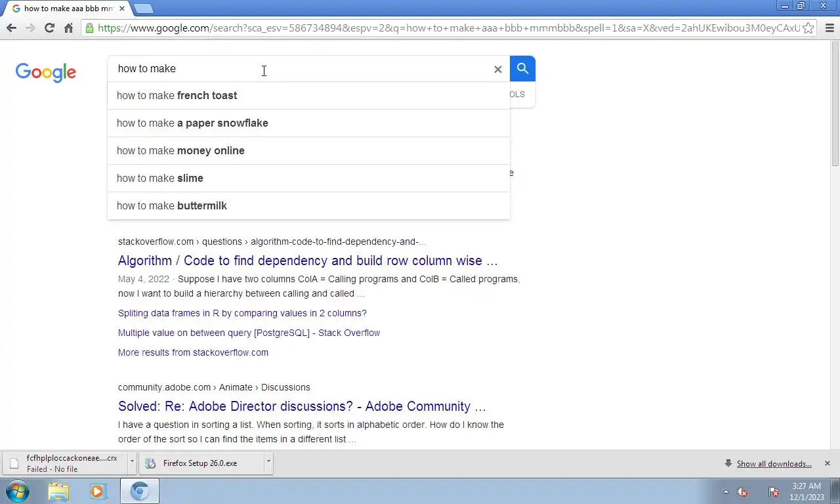Reload the page with the refresh icon
Screen dimensions: 840x504
[x=49, y=28]
